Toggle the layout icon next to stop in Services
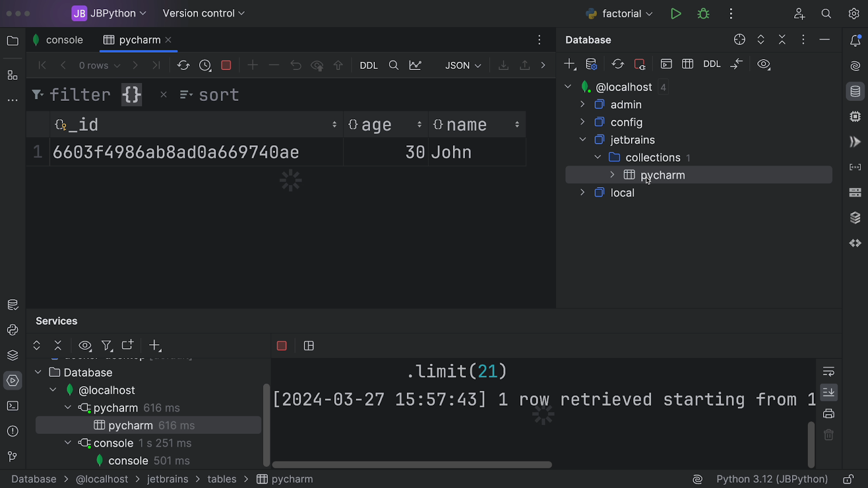The height and width of the screenshot is (488, 868). (309, 346)
